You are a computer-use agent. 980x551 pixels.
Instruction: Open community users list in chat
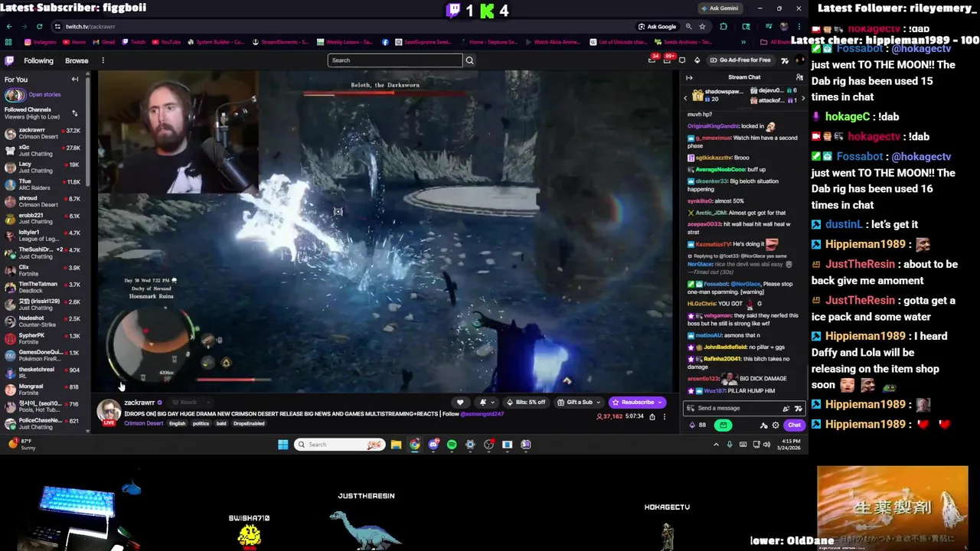click(x=799, y=77)
